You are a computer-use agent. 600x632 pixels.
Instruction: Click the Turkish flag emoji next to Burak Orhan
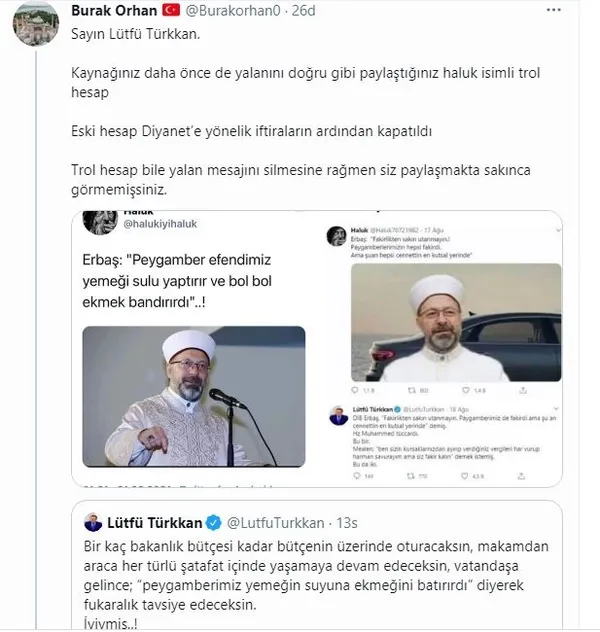click(171, 10)
